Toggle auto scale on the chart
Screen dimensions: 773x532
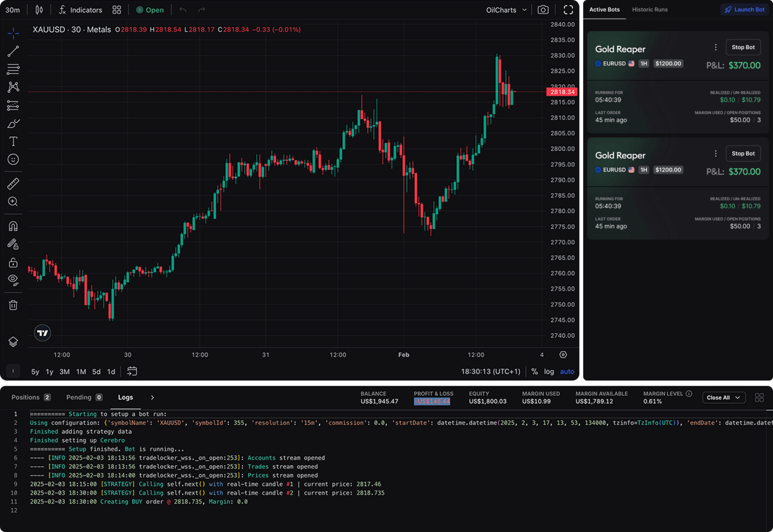click(x=567, y=371)
